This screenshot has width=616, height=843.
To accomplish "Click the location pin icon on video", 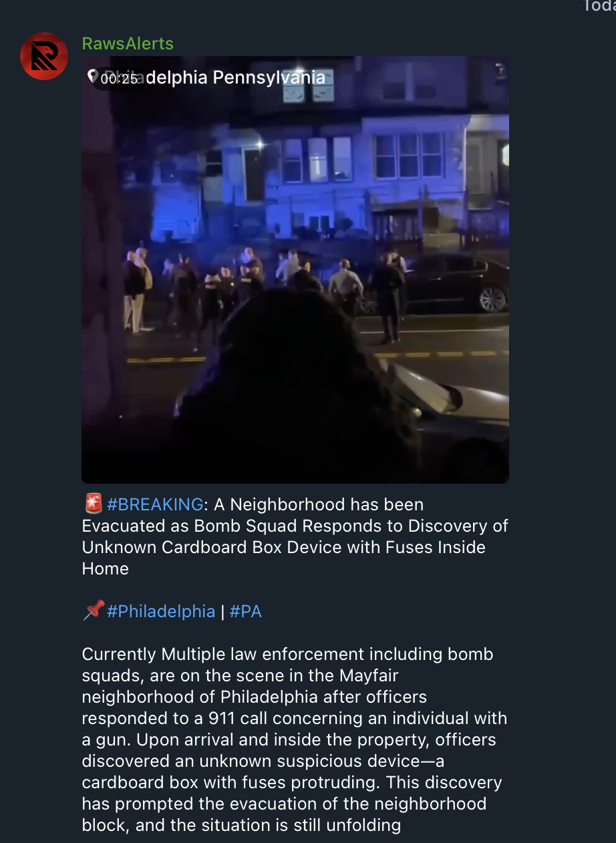I will coord(94,77).
